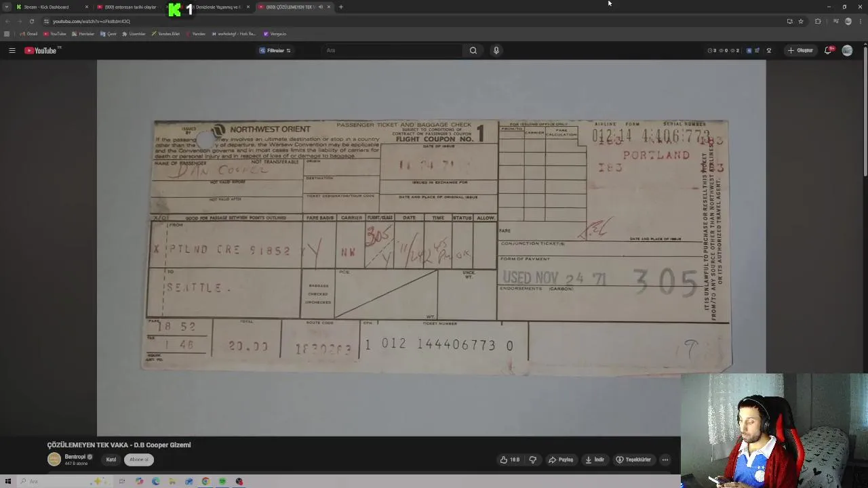The width and height of the screenshot is (868, 488).
Task: Open the Haritalar bookmark
Action: pyautogui.click(x=83, y=34)
